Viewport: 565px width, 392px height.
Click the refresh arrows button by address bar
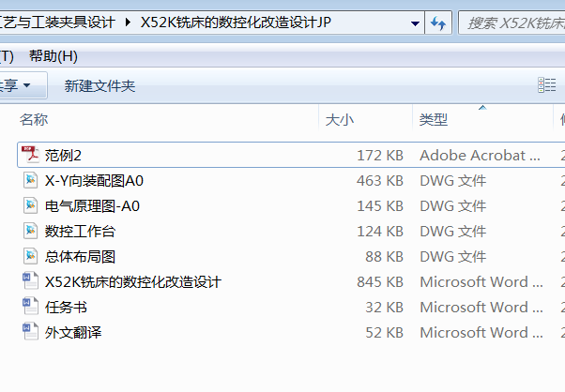click(x=438, y=23)
